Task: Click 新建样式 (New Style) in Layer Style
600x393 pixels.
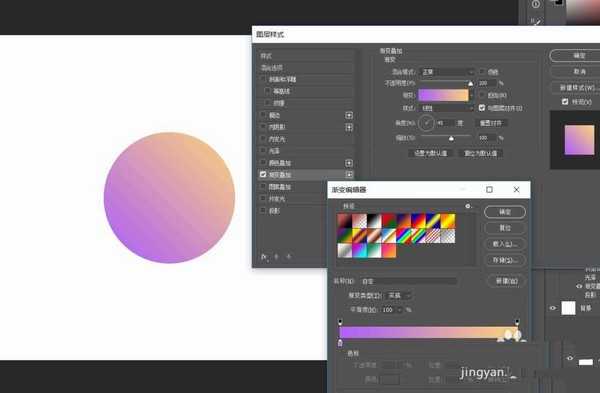Action: click(577, 88)
